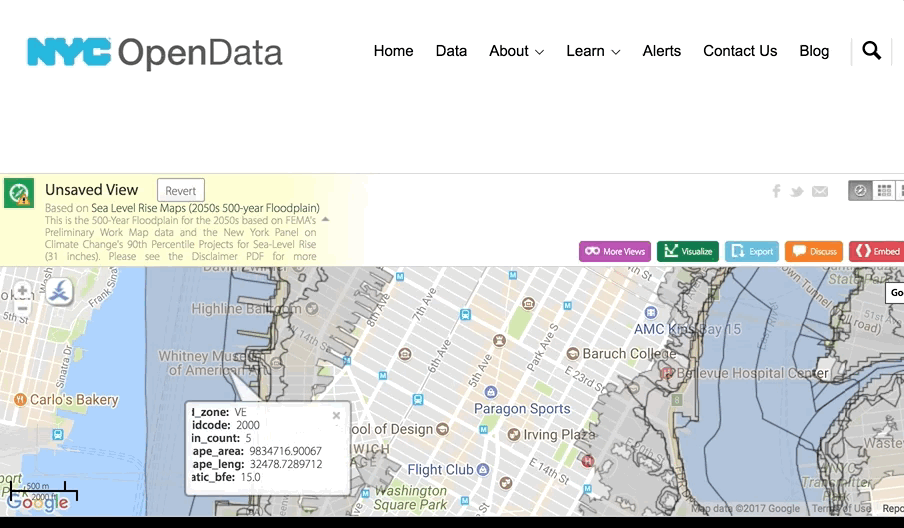Click the Export button
904x528 pixels.
tap(752, 251)
